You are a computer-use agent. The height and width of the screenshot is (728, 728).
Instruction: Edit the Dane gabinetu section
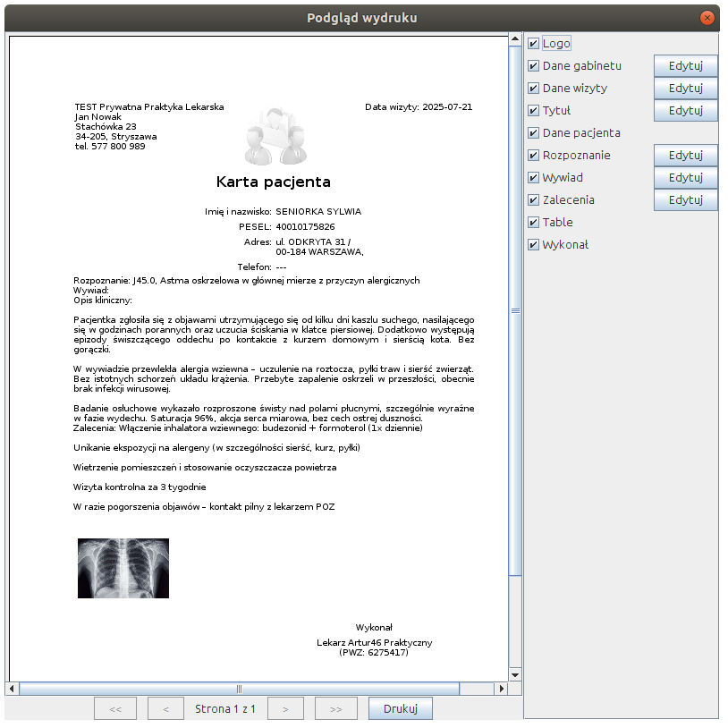(x=685, y=66)
